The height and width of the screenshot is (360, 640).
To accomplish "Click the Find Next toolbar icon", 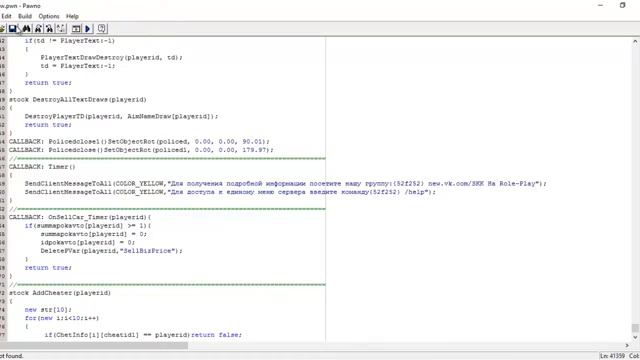I will click(x=38, y=29).
